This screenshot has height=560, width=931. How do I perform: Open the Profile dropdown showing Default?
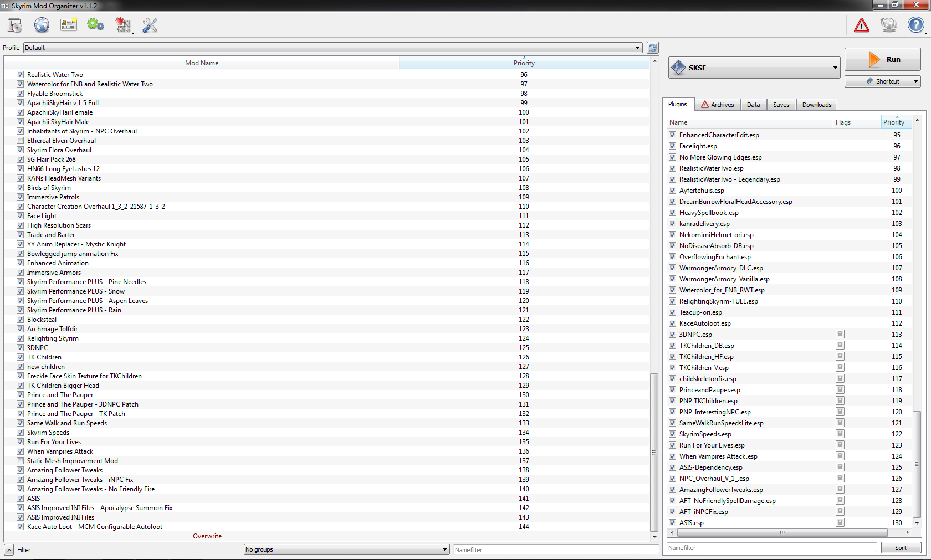tap(332, 48)
